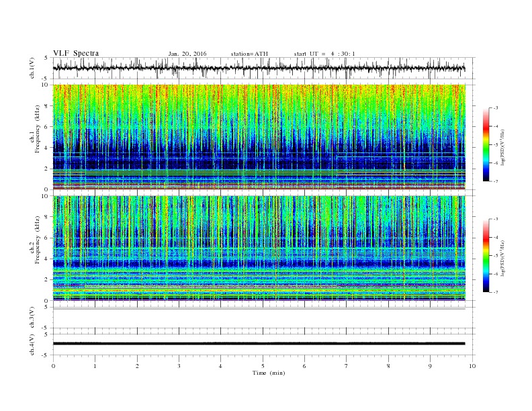Select the "ch.3(V)" axis label

[32, 318]
